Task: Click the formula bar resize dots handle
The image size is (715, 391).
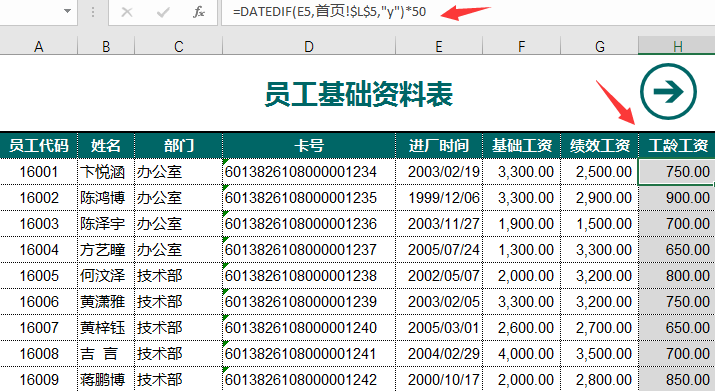Action: 93,12
